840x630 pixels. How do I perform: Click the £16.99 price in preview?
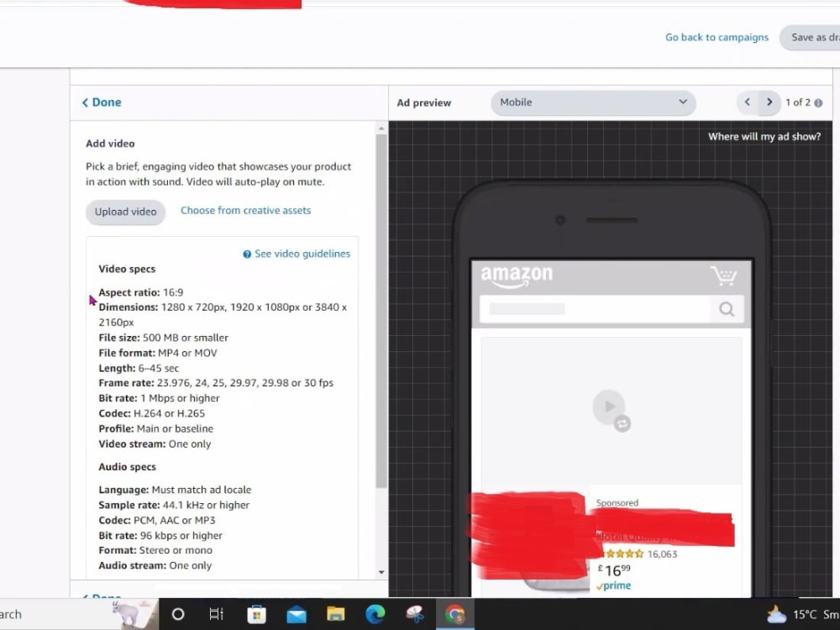pos(614,570)
